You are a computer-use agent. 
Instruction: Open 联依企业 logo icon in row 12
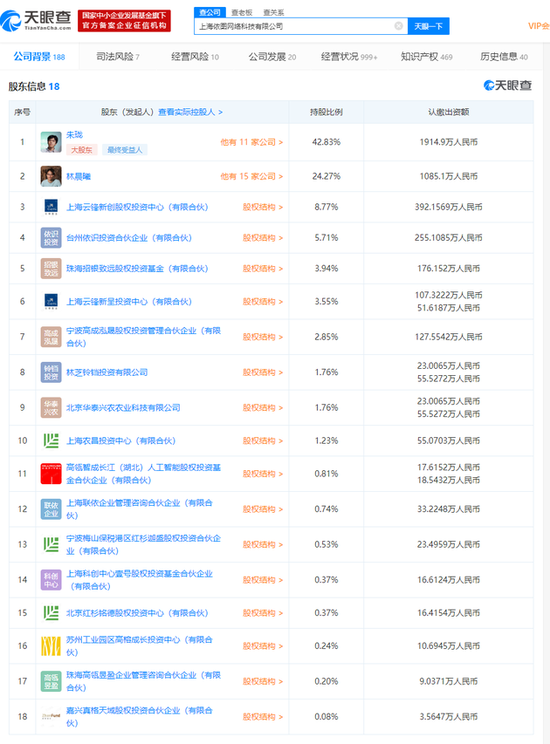coord(51,509)
